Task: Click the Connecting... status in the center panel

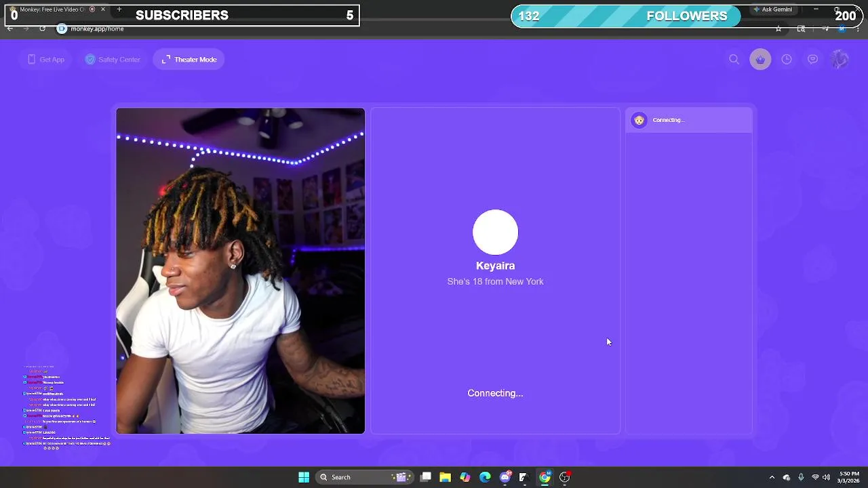Action: tap(495, 393)
